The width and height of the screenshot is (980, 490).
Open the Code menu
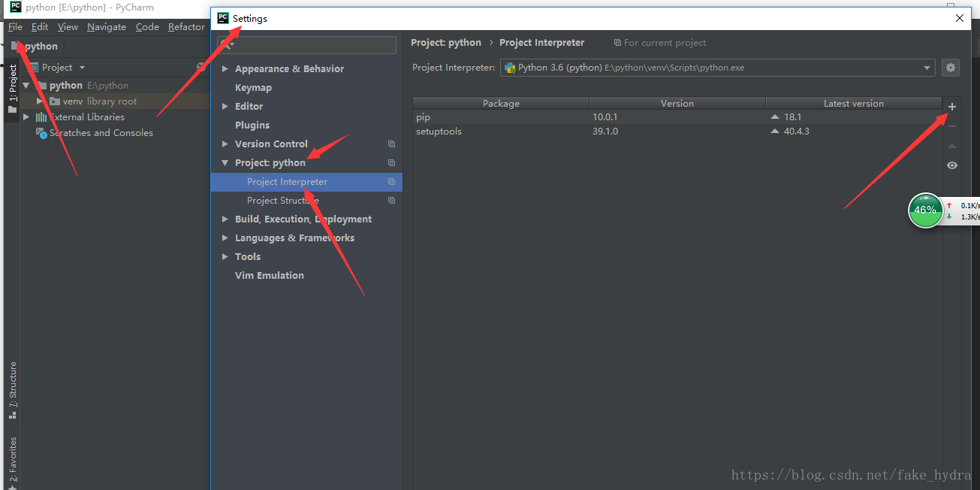point(147,26)
